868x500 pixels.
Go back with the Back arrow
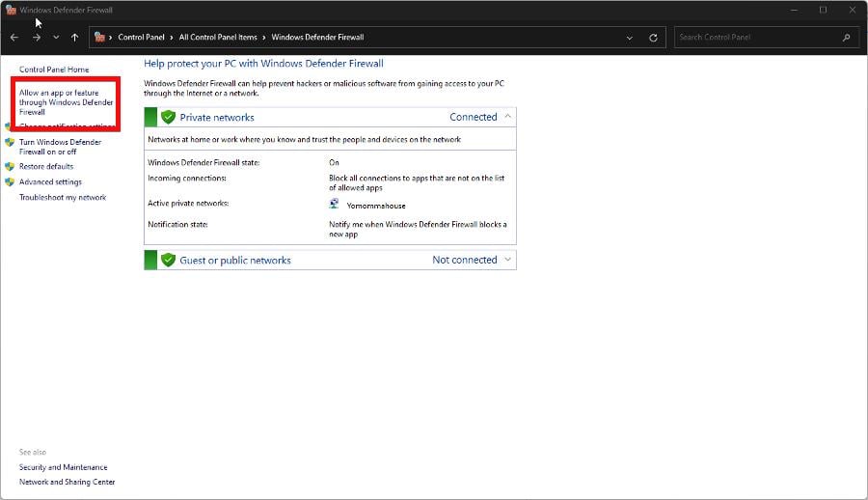pos(14,37)
